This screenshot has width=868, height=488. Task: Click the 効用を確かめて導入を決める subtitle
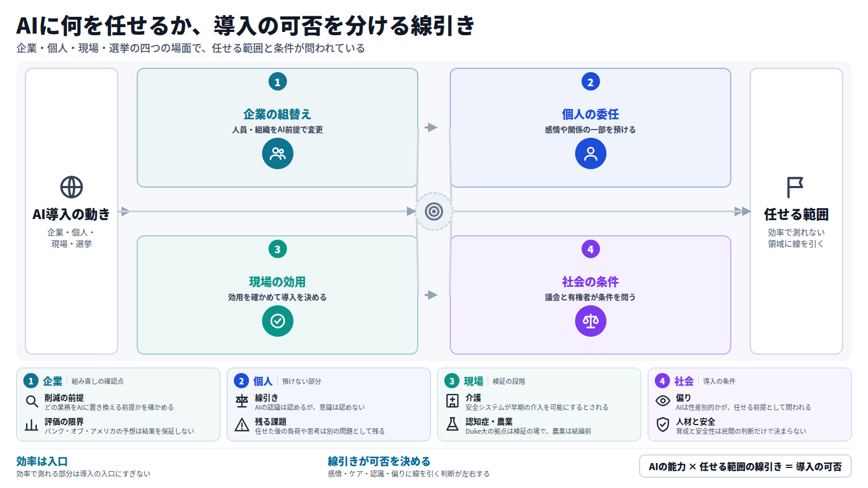(x=277, y=298)
